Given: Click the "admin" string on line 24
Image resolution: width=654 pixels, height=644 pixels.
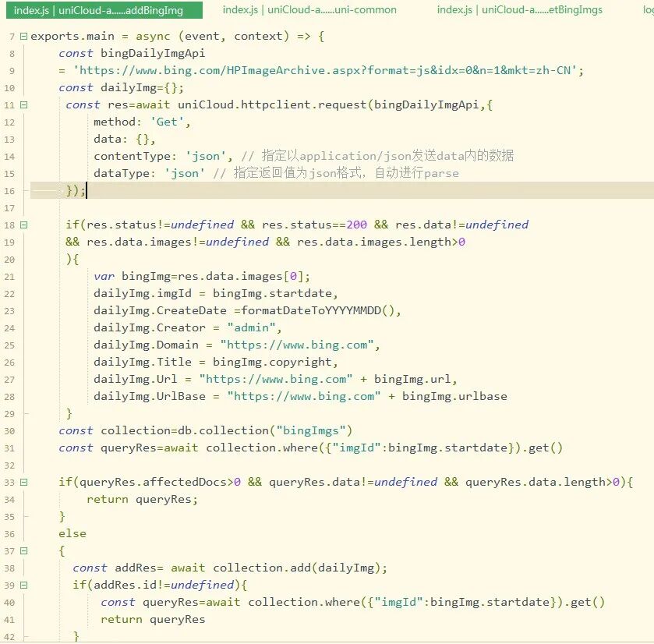Looking at the screenshot, I should 251,327.
